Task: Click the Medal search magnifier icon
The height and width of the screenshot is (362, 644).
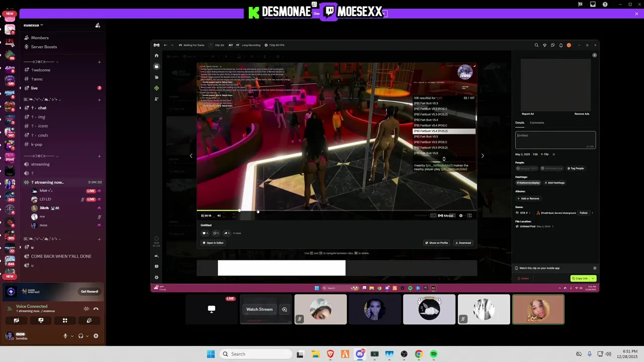Action: [x=536, y=45]
